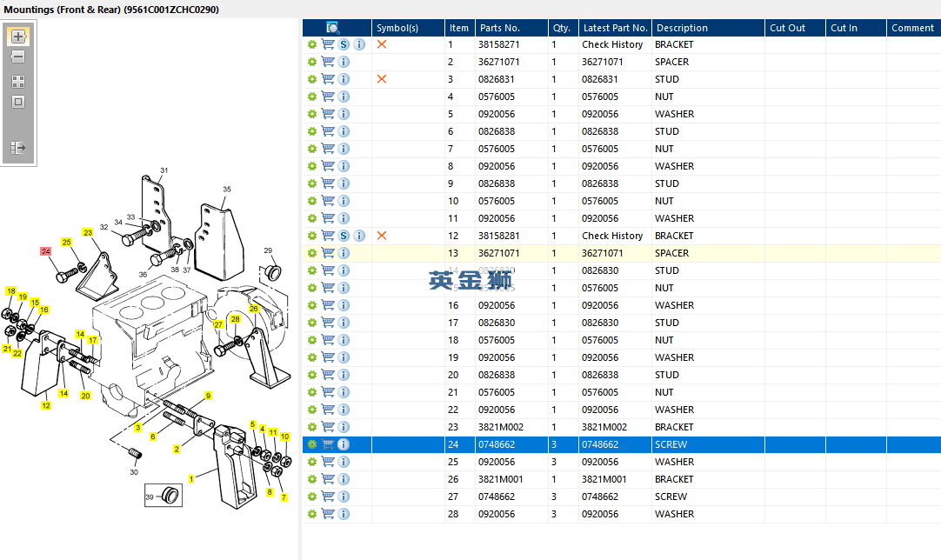941x560 pixels.
Task: Click yellow callout 23 in the diagram
Action: click(x=88, y=232)
